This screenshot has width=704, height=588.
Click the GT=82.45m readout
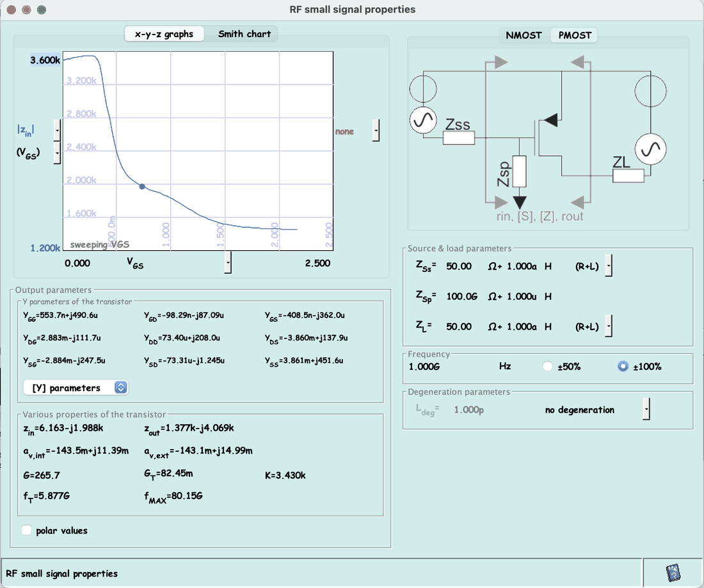pyautogui.click(x=168, y=474)
